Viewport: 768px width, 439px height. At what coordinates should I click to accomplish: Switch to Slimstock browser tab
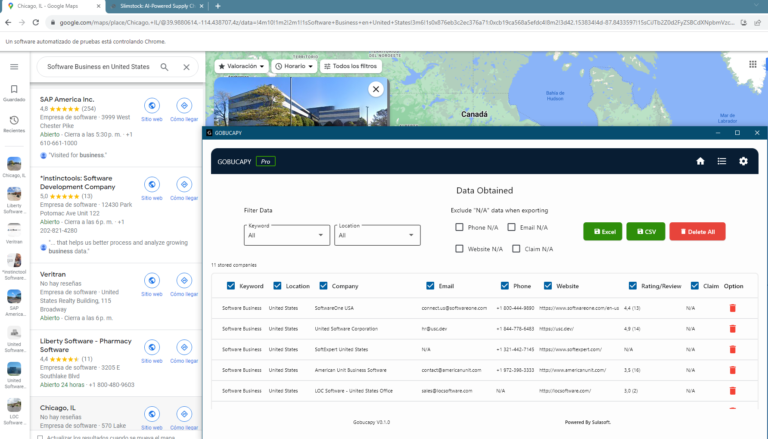click(x=157, y=6)
